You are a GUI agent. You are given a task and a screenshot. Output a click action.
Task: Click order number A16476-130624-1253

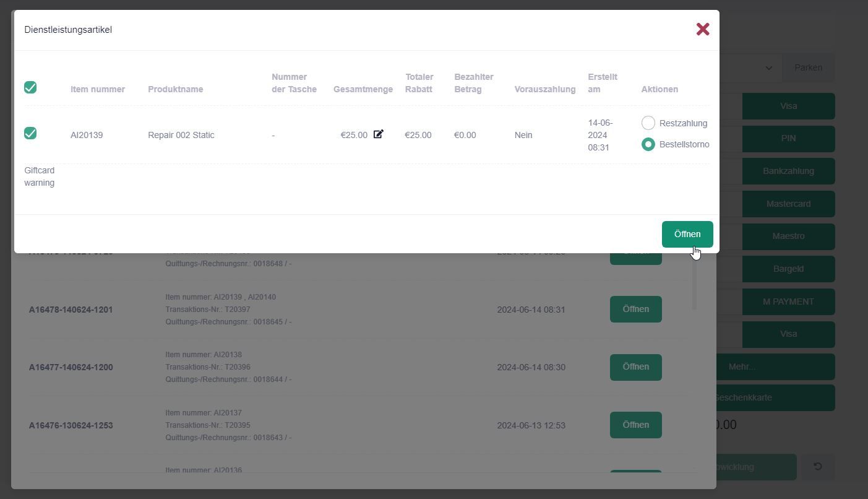coord(71,425)
